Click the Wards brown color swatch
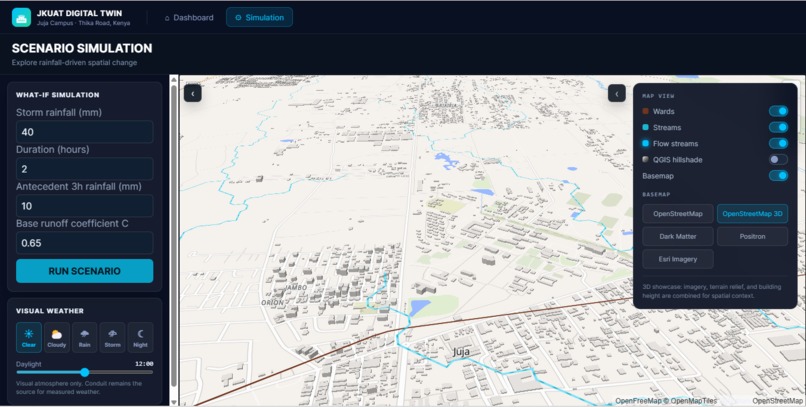The image size is (806, 407). click(x=646, y=111)
